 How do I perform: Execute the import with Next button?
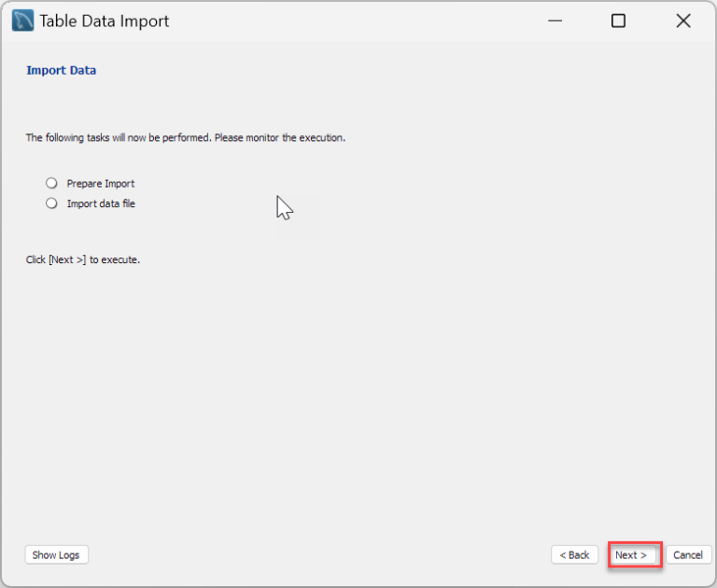point(631,554)
